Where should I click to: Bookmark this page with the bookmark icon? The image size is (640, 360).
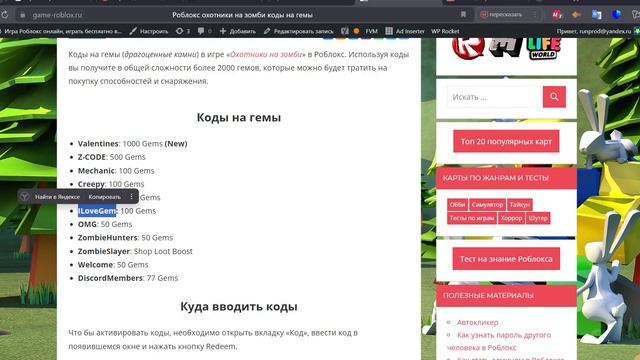click(x=463, y=15)
